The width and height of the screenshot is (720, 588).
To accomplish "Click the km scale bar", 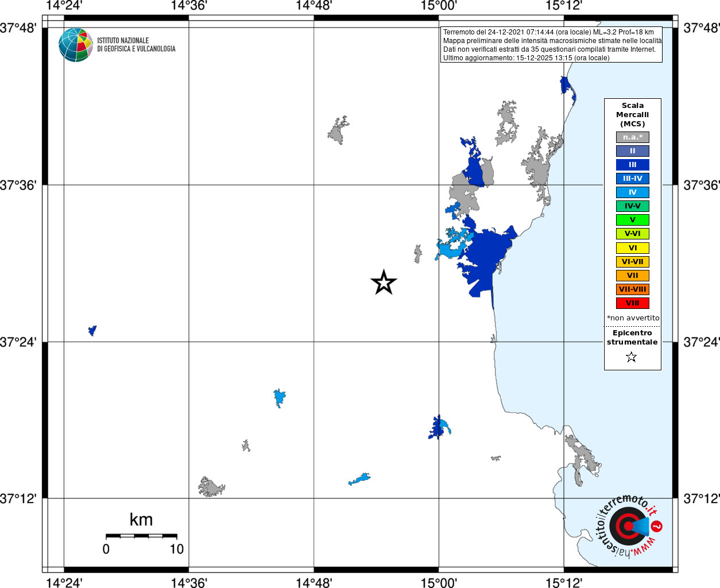I will 141,536.
